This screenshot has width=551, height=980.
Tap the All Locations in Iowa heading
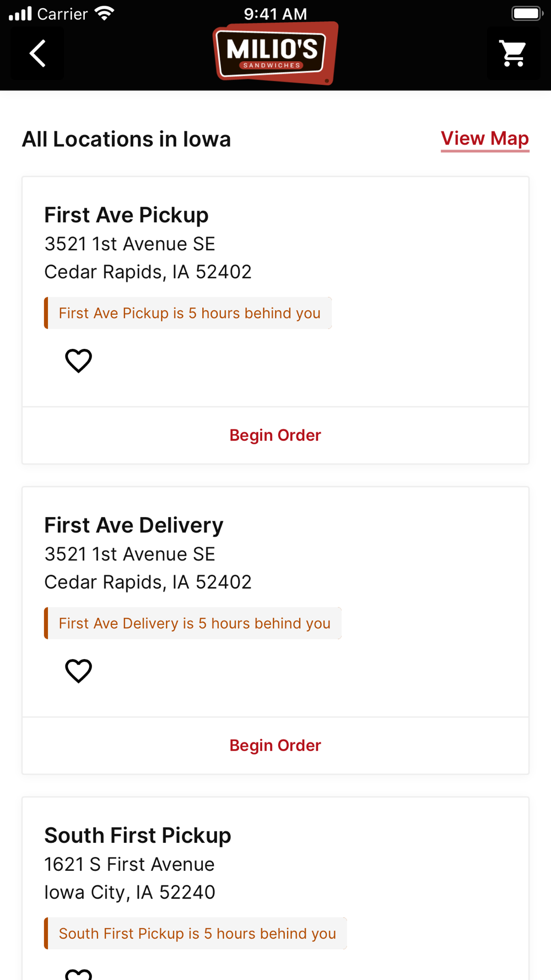pyautogui.click(x=126, y=139)
